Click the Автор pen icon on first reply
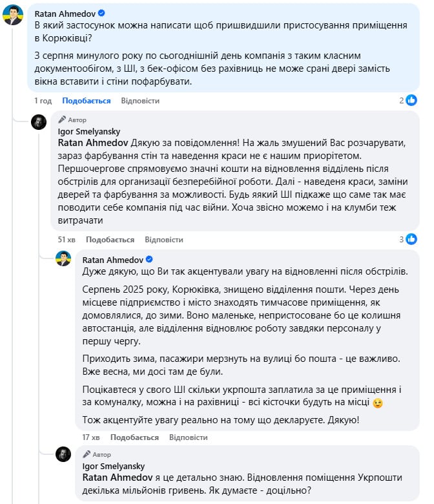 pyautogui.click(x=62, y=120)
